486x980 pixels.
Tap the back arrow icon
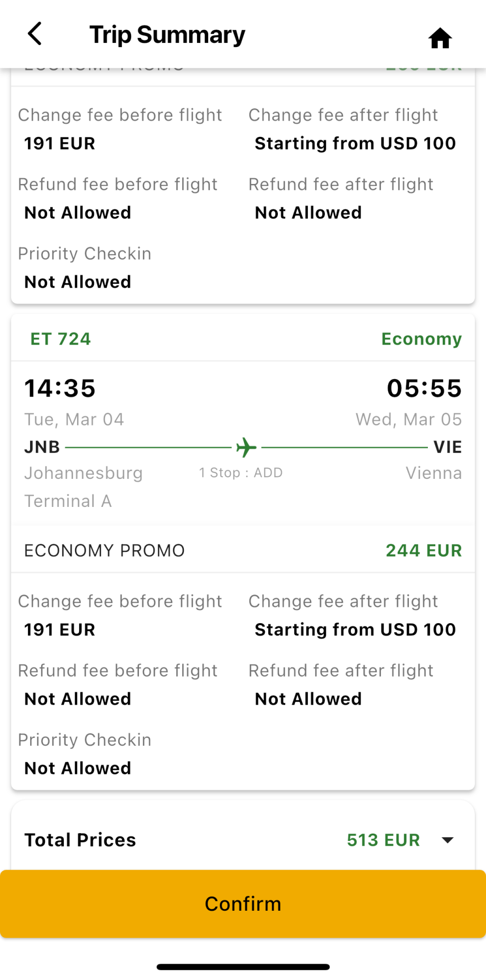coord(35,34)
